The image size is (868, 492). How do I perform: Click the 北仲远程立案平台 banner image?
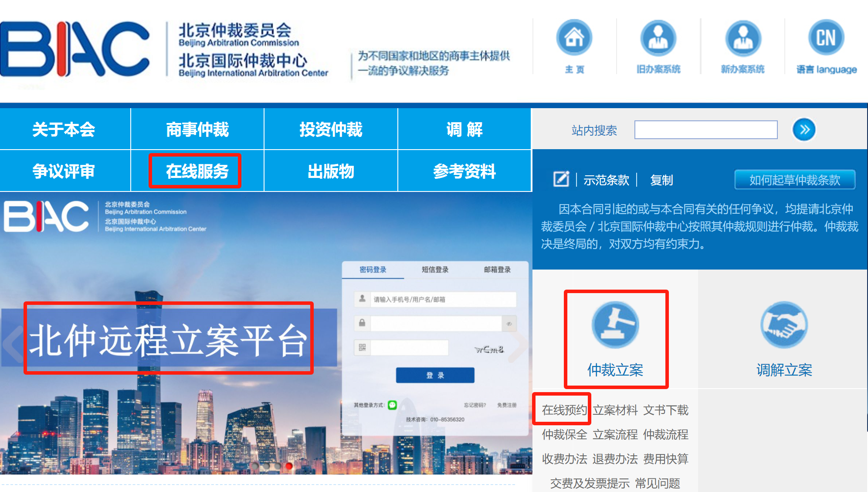pyautogui.click(x=266, y=334)
